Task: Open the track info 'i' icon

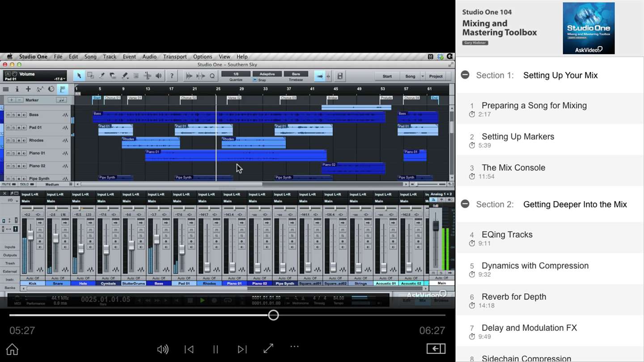Action: pyautogui.click(x=17, y=89)
